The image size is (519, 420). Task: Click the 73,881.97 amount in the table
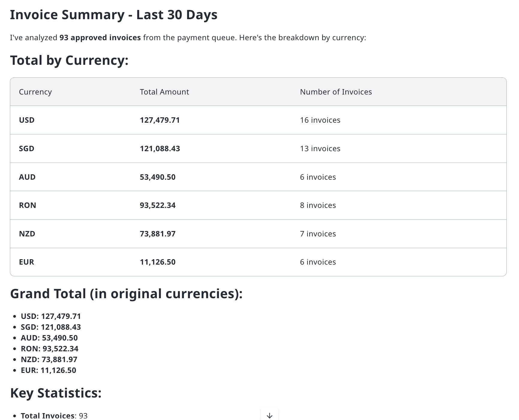[x=158, y=234]
